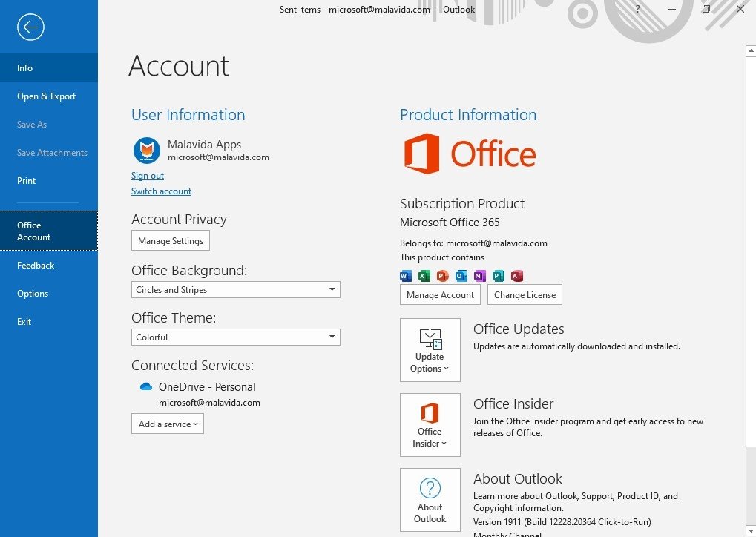Click the OneDrive cloud icon
Viewport: 756px width, 537px height.
tap(145, 386)
